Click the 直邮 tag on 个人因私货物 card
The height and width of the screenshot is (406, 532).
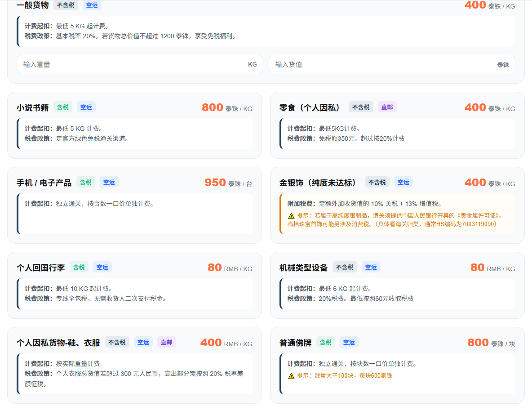click(167, 342)
